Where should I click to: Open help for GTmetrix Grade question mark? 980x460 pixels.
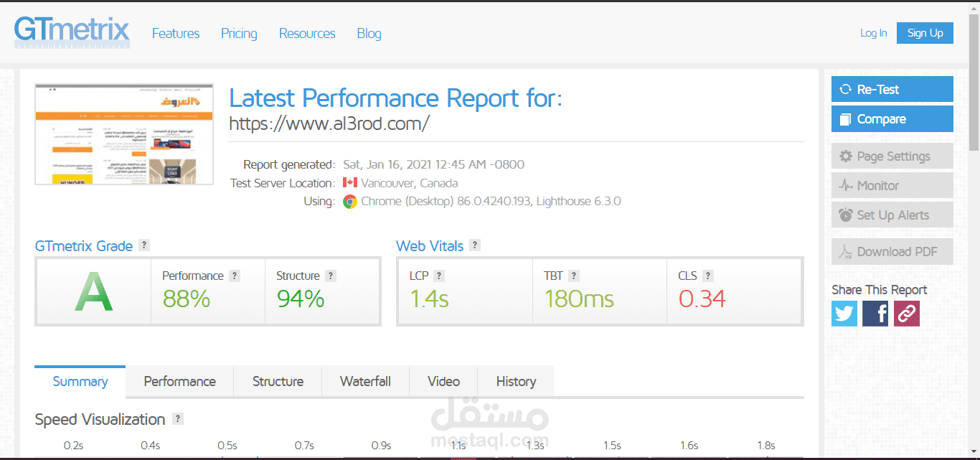144,245
